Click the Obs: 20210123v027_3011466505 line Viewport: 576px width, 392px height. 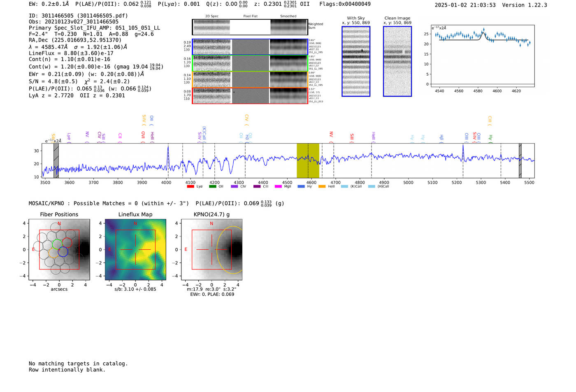(74, 22)
